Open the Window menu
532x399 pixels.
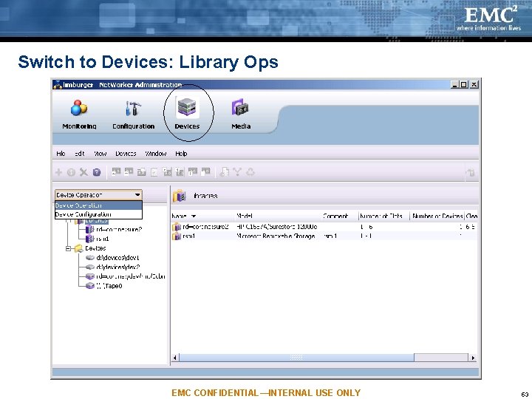156,154
